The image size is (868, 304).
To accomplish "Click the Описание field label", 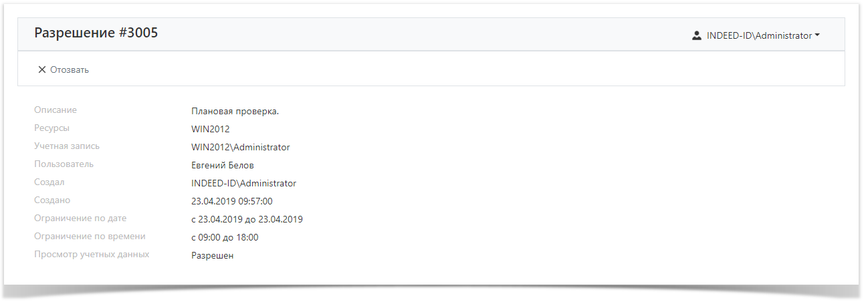I will [x=56, y=110].
